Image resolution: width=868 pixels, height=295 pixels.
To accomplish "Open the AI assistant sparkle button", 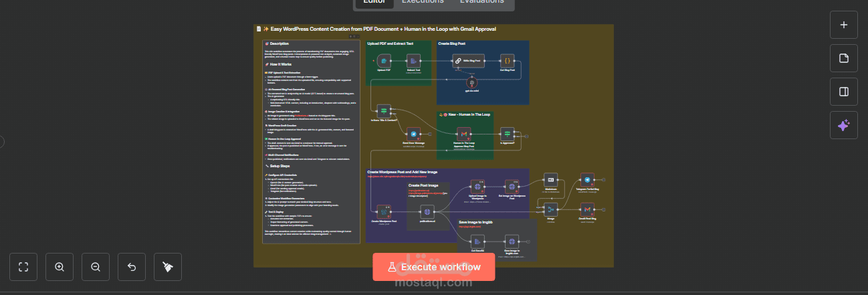I will coord(843,125).
